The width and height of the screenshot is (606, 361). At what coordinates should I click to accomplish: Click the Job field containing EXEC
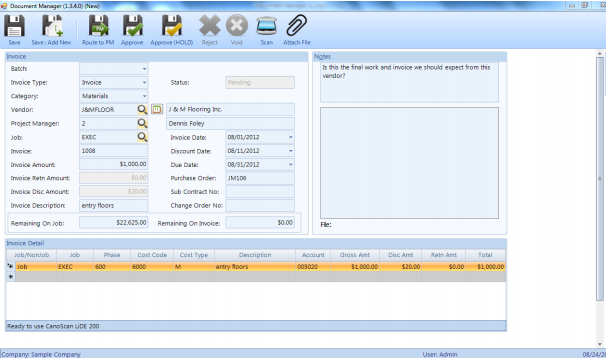pyautogui.click(x=109, y=137)
